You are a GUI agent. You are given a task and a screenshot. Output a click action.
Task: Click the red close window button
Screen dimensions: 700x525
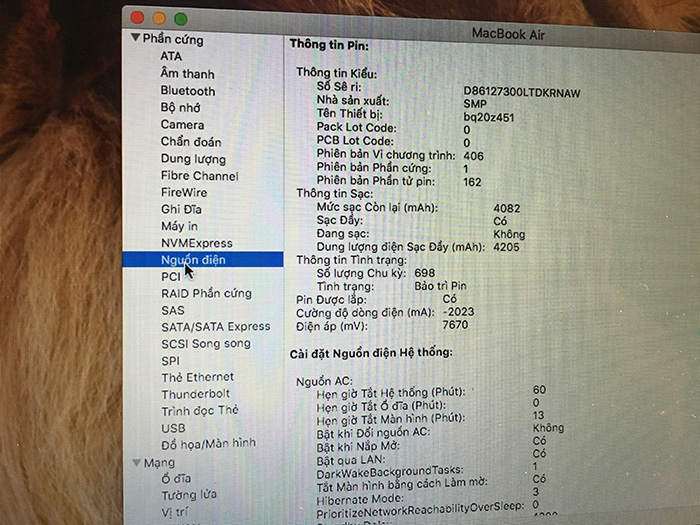tap(136, 17)
